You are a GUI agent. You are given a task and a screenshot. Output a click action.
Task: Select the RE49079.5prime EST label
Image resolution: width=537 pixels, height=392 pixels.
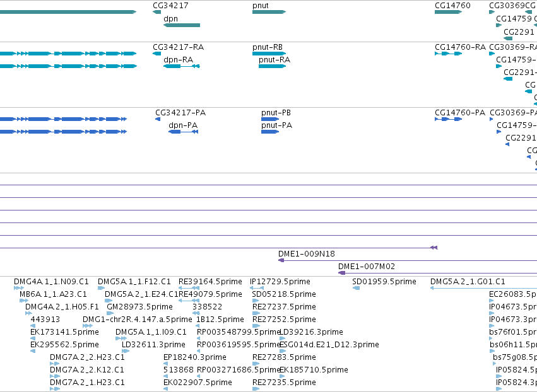[x=210, y=294]
